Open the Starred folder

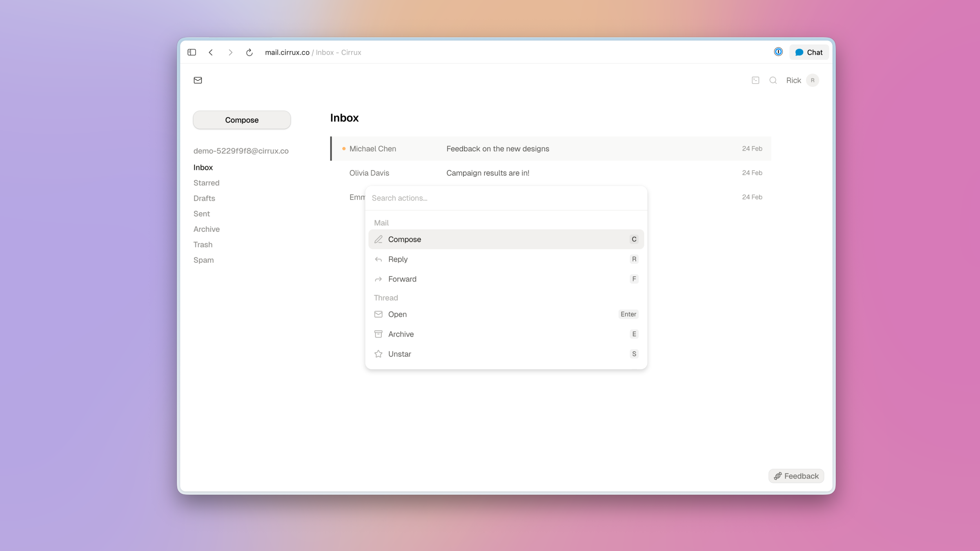(x=206, y=183)
